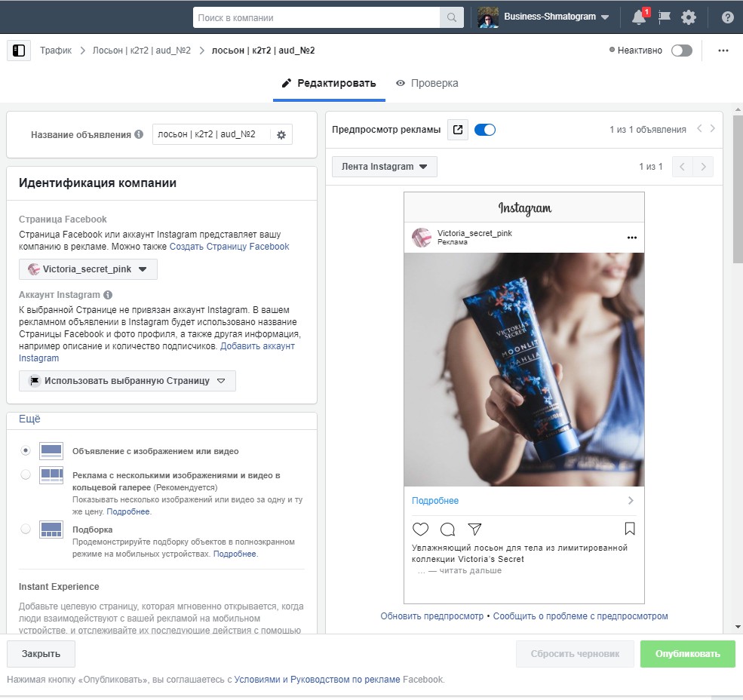Click Подробнее link under Подборка description
The image size is (743, 700).
pyautogui.click(x=235, y=554)
